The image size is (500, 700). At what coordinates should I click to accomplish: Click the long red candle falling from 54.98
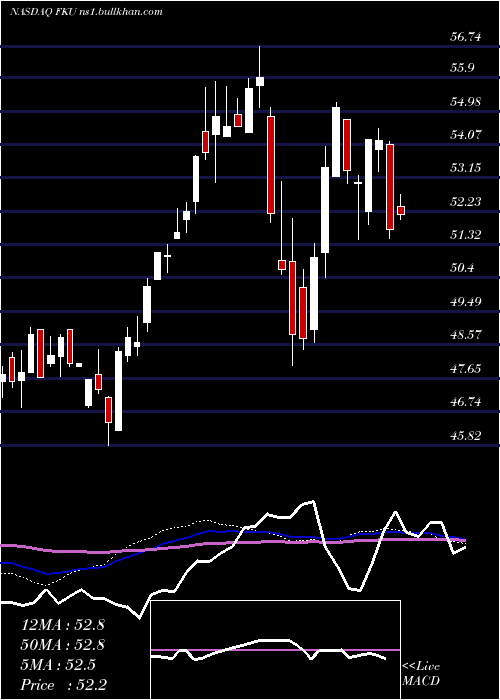click(x=271, y=165)
